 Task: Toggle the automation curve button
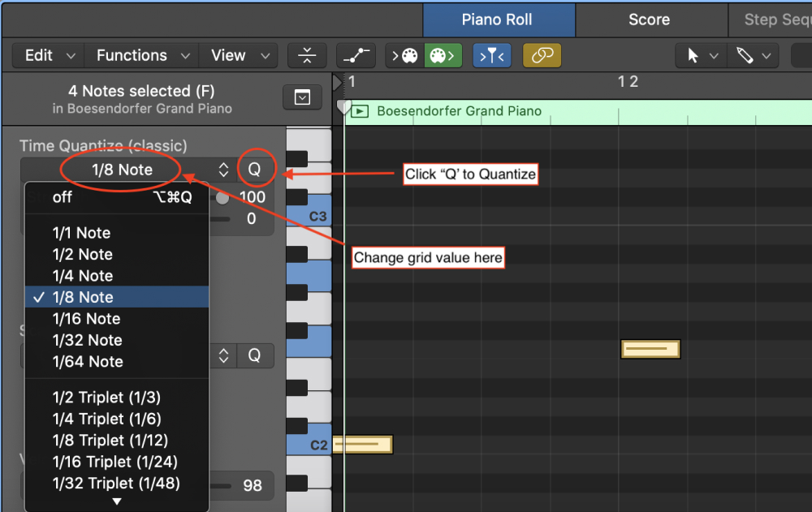(355, 55)
